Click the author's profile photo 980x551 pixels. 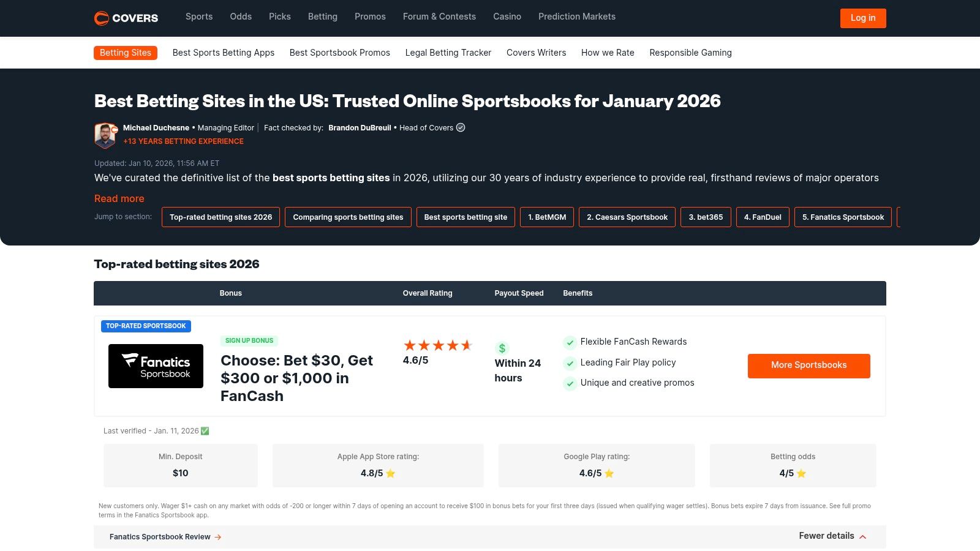(105, 135)
